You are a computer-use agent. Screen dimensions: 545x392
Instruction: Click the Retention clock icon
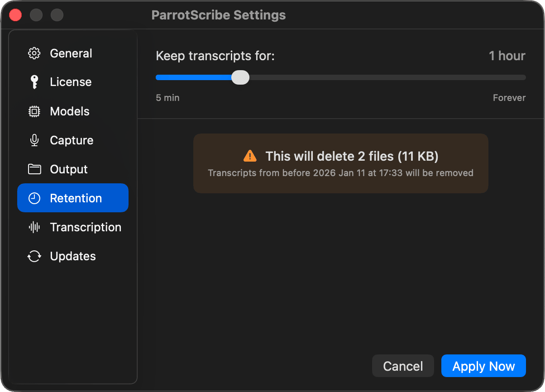34,198
